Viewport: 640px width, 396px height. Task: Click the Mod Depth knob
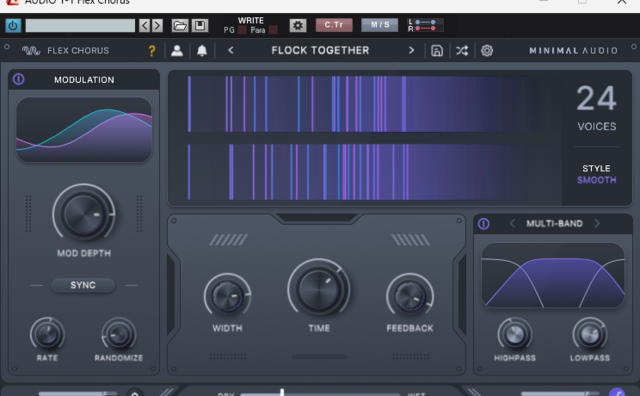(x=84, y=214)
